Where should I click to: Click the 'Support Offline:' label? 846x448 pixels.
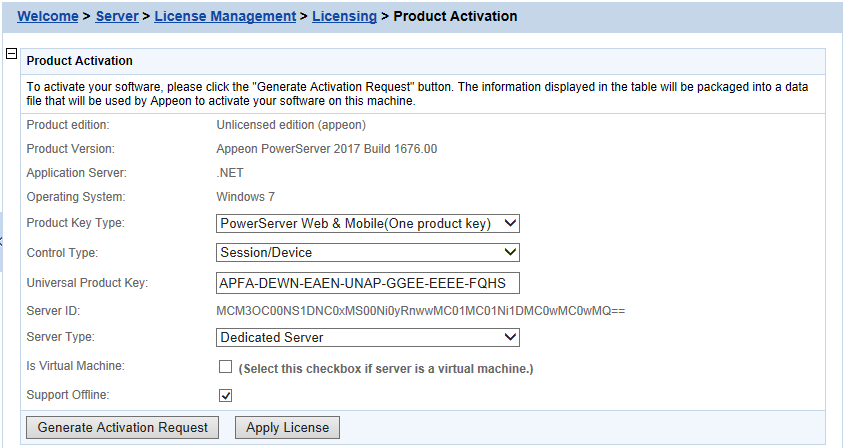coord(68,395)
